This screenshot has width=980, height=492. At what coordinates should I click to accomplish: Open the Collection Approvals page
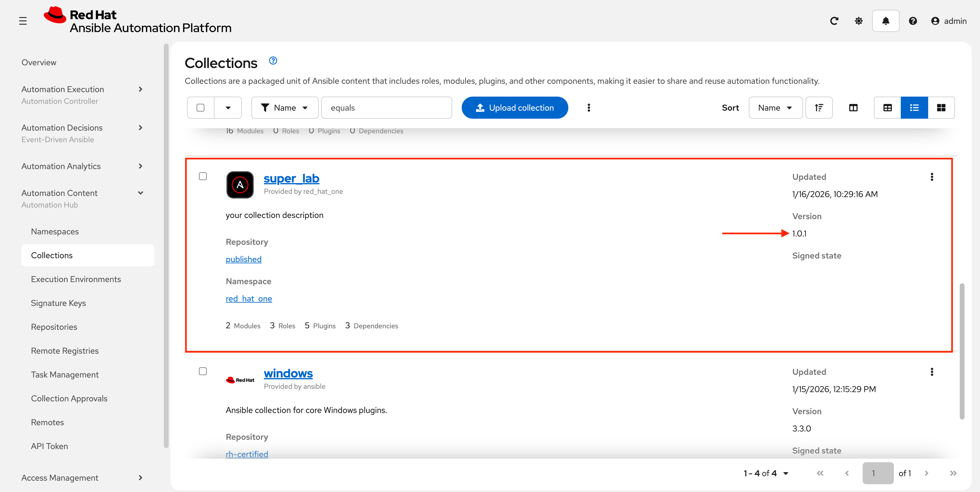point(69,398)
